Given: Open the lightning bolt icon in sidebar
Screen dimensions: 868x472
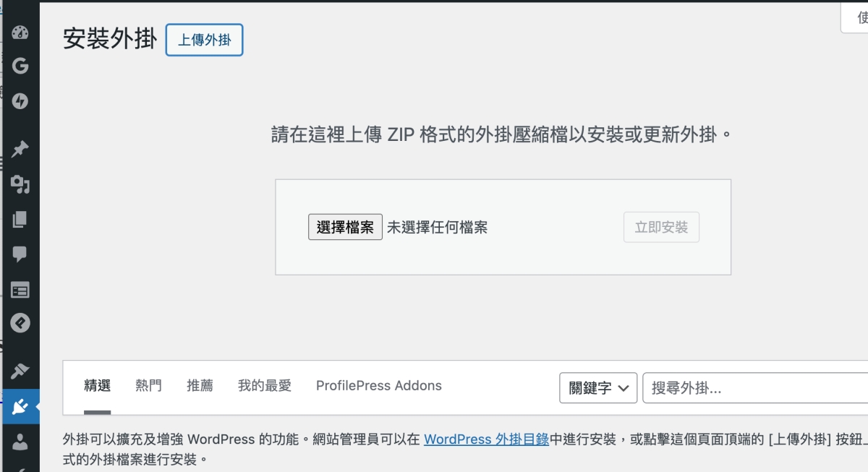Looking at the screenshot, I should coord(20,101).
